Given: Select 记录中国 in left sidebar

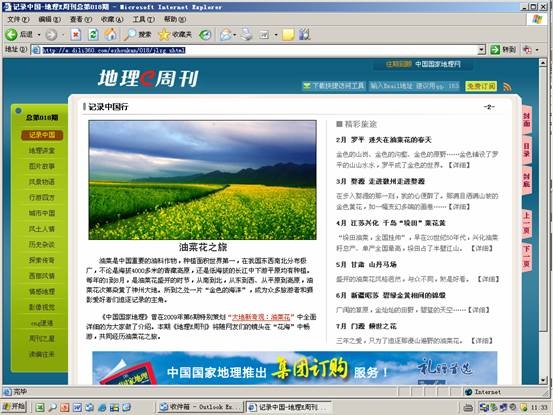Looking at the screenshot, I should tap(42, 135).
